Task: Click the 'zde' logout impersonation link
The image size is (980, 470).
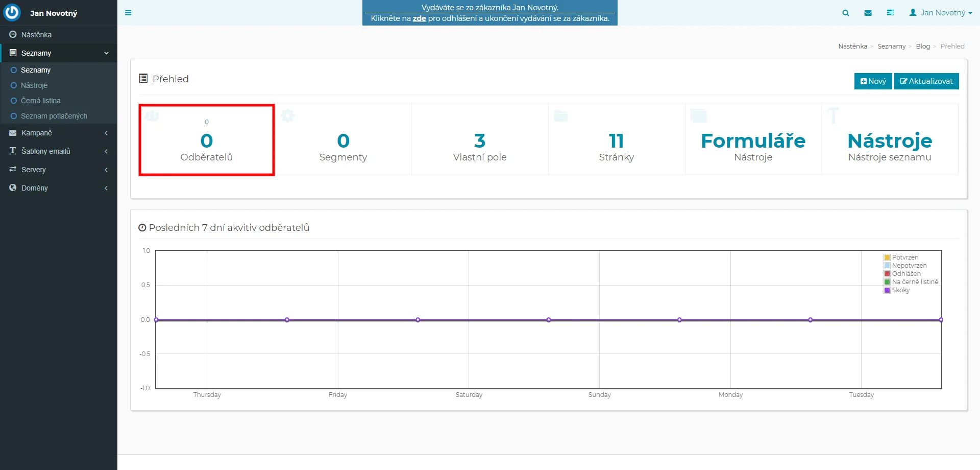Action: [x=419, y=18]
